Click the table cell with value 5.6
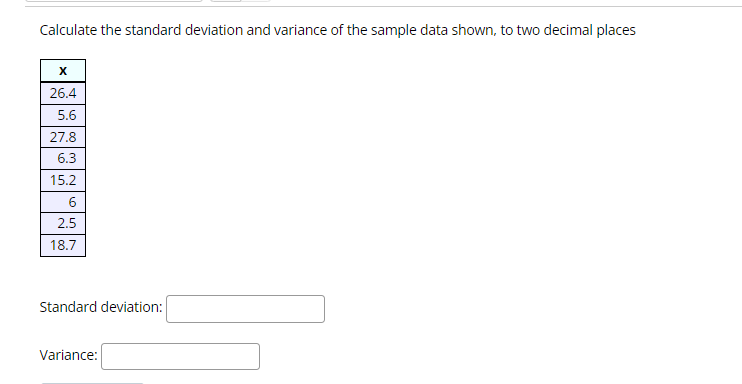Viewport: 742px width, 384px height. [63, 115]
